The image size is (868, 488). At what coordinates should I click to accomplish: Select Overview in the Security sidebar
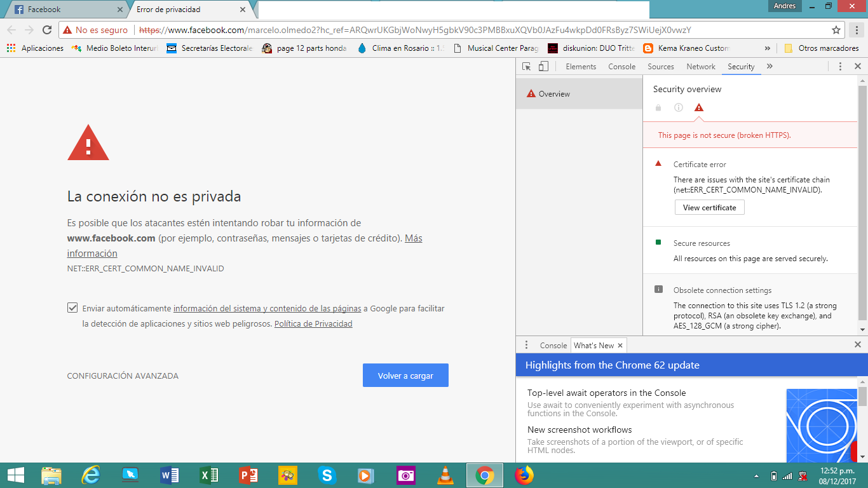coord(580,94)
